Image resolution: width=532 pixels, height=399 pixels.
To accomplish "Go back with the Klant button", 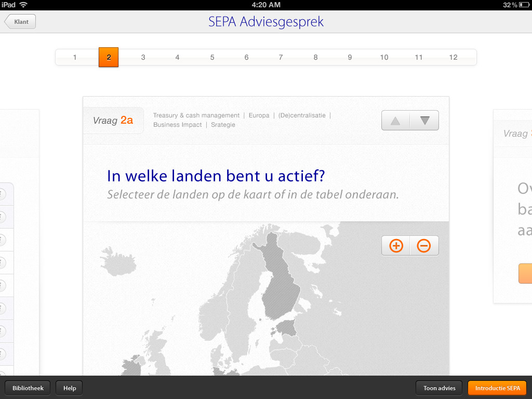I will pos(20,22).
